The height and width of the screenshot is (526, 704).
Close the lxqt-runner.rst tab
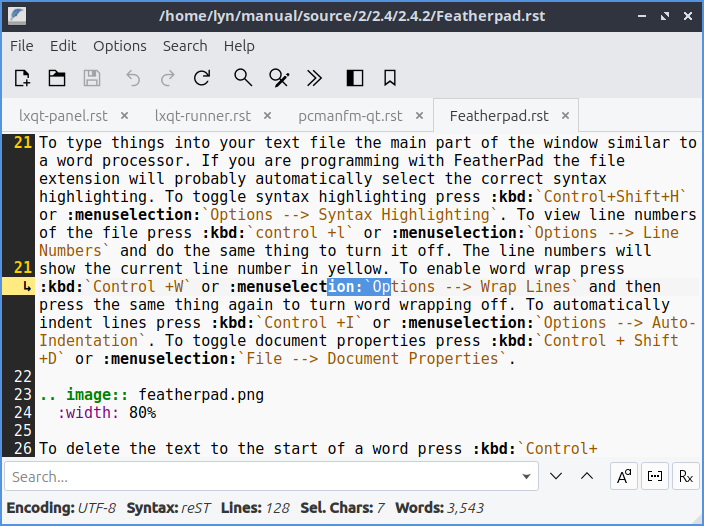pos(269,116)
